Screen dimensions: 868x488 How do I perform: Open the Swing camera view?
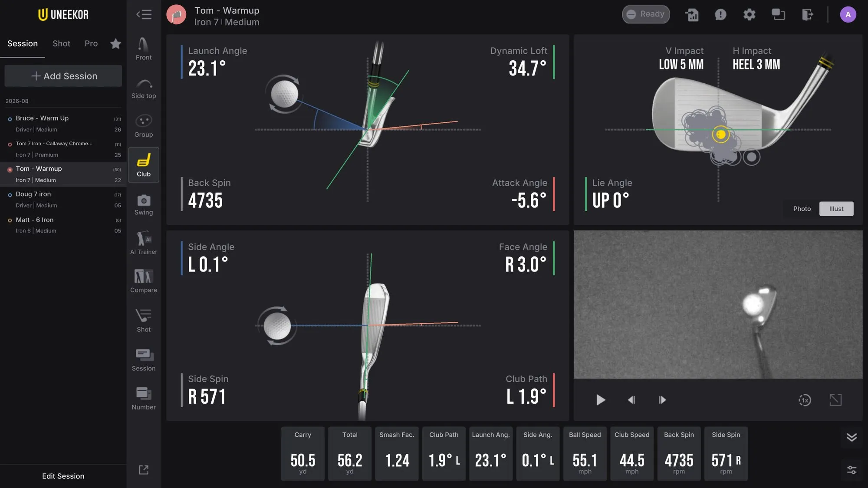pyautogui.click(x=144, y=205)
